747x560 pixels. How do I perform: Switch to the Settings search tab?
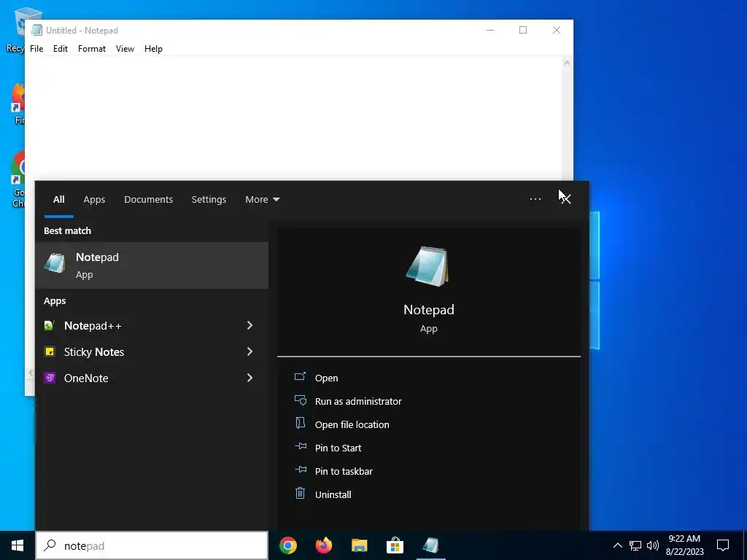209,200
